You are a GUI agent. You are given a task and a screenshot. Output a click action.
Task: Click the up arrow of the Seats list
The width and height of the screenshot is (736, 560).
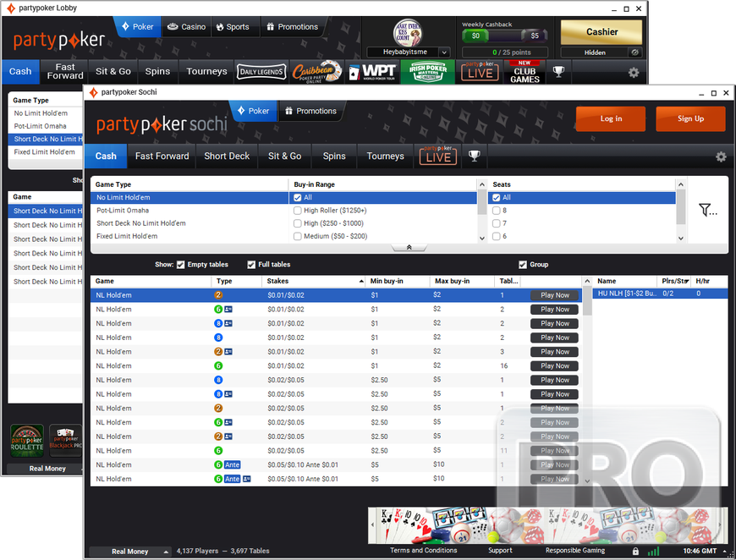[x=681, y=184]
